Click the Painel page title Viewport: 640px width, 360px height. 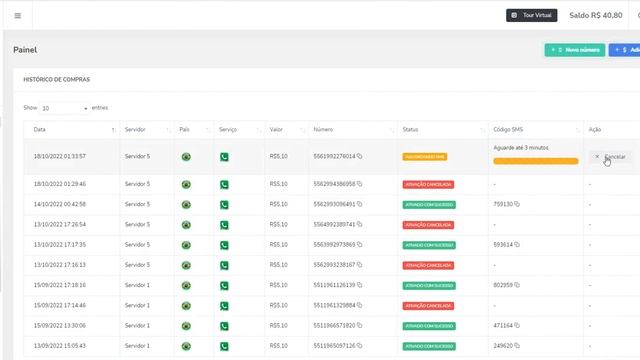25,50
